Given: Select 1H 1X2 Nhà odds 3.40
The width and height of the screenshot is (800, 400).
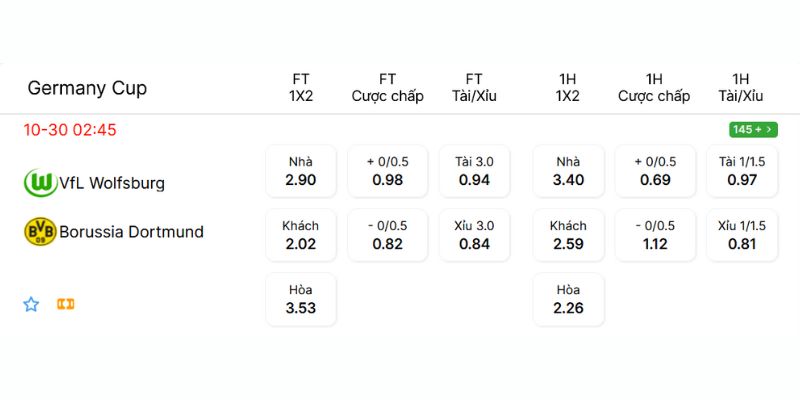Looking at the screenshot, I should click(x=568, y=171).
